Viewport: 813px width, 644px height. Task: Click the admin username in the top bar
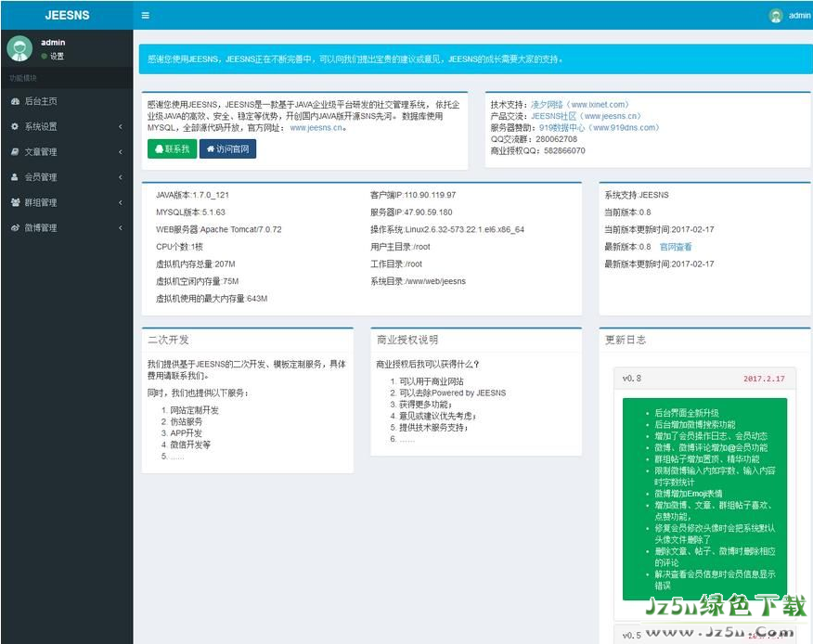799,16
